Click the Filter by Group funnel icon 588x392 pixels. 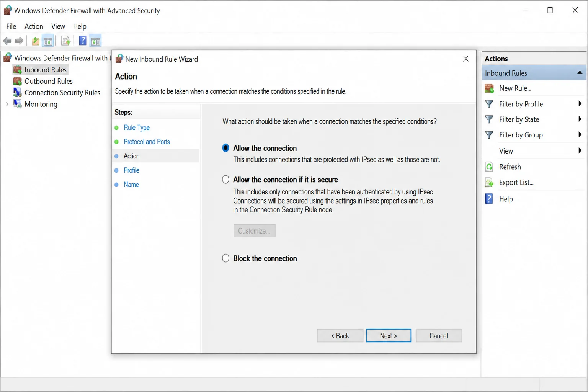(x=489, y=135)
